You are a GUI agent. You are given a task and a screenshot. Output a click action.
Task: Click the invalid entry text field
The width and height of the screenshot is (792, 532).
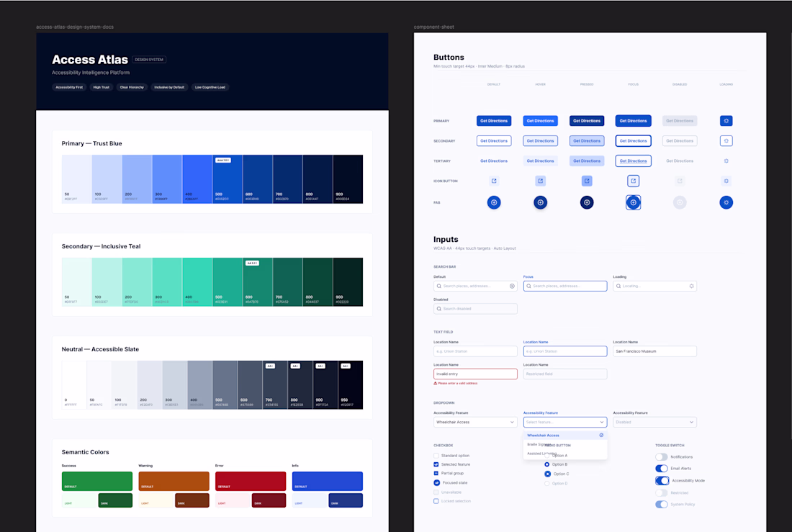point(475,374)
